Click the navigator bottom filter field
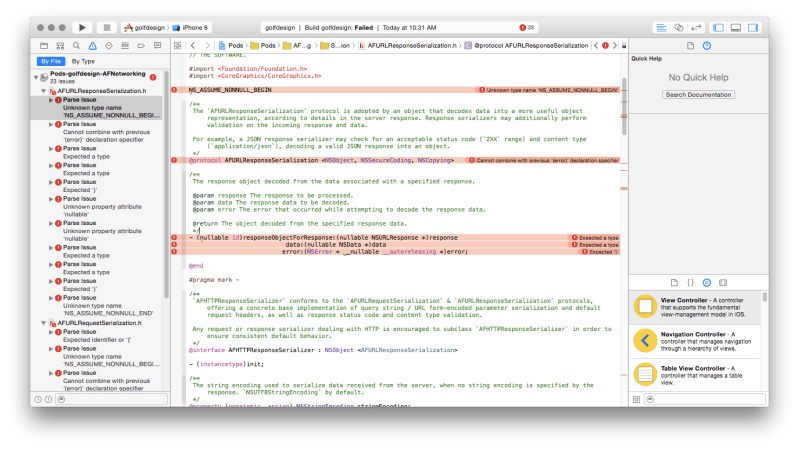Viewport: 799px width, 450px height. click(x=112, y=400)
